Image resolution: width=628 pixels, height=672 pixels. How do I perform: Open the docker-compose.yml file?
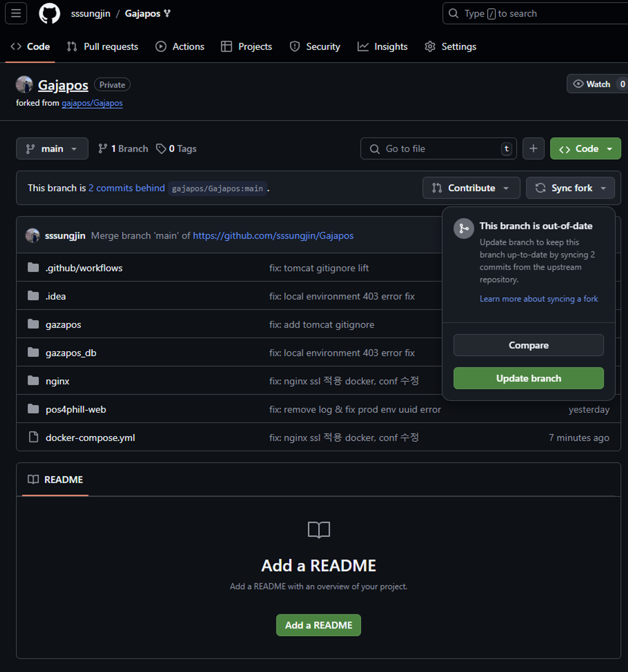[x=90, y=438]
